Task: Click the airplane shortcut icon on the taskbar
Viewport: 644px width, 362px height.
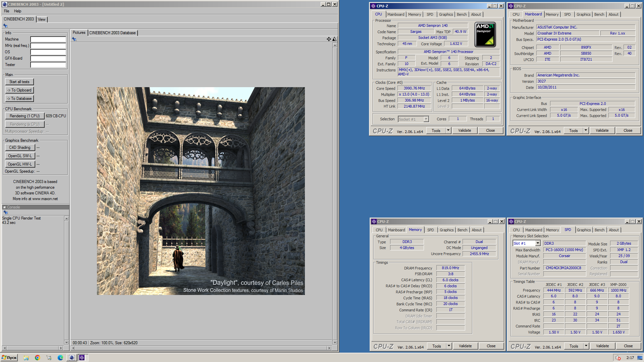Action: click(49, 358)
